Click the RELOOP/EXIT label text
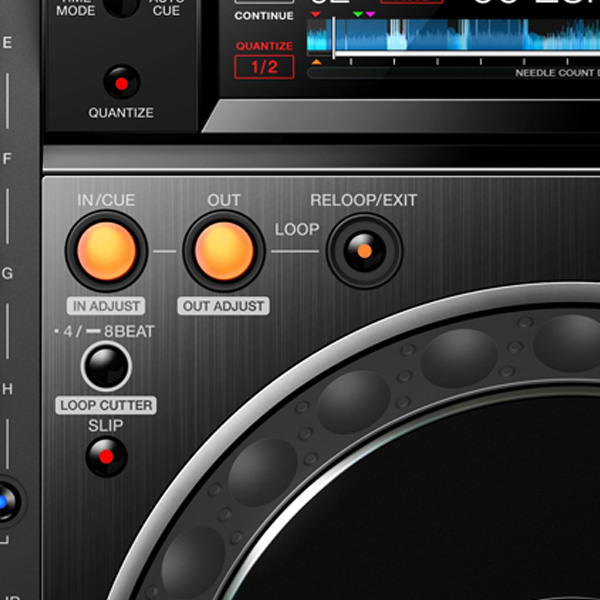The height and width of the screenshot is (600, 600). coord(364,200)
